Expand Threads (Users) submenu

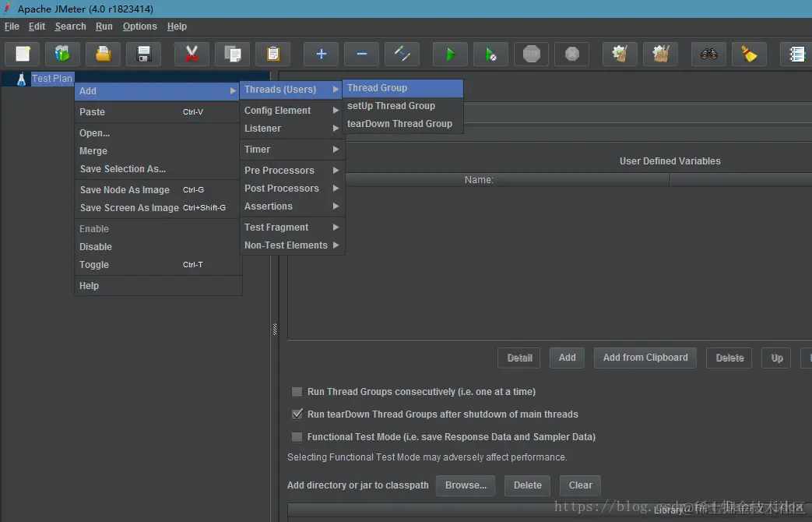(x=291, y=89)
